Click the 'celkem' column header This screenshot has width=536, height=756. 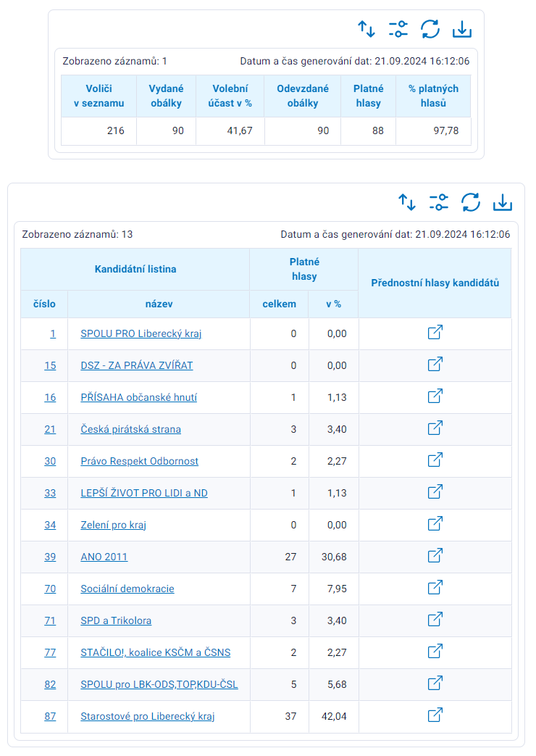click(279, 304)
